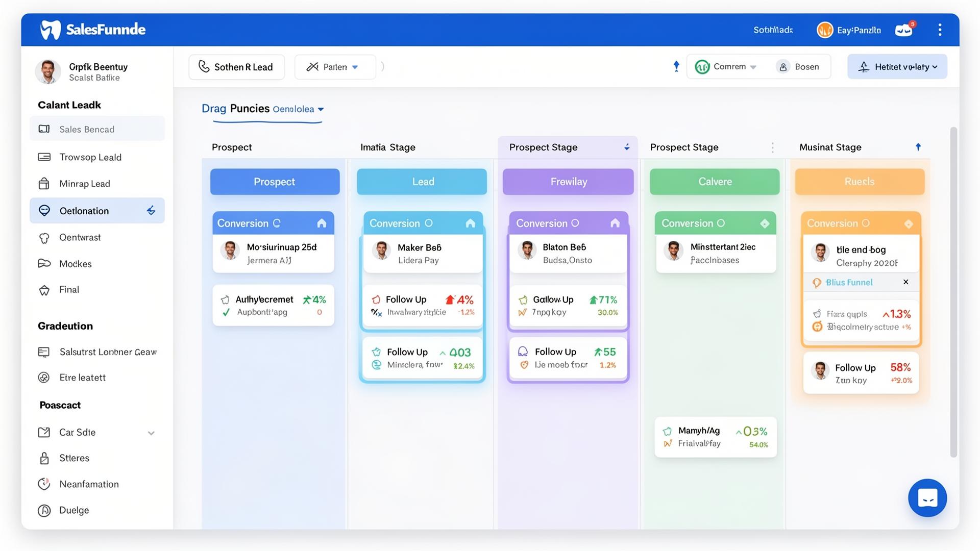Toggle the circle on Lead Conversion header
Image resolution: width=980 pixels, height=551 pixels.
pyautogui.click(x=429, y=223)
